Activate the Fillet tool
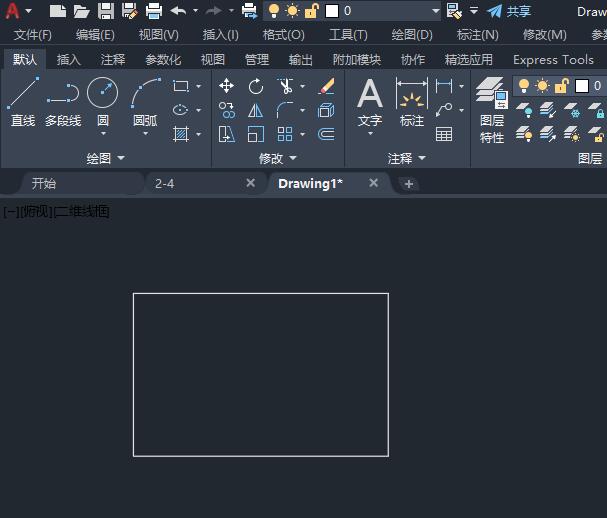 point(285,110)
